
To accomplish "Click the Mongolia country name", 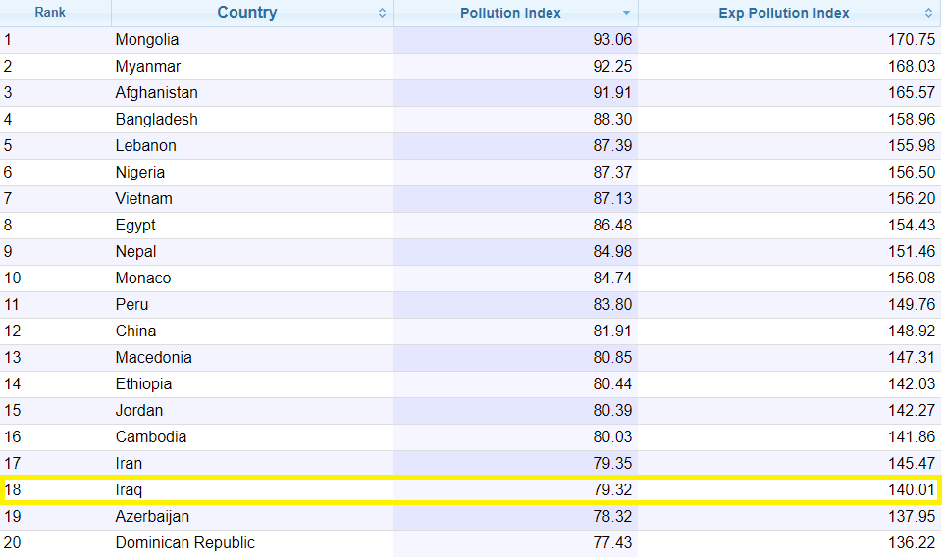I will tap(147, 39).
